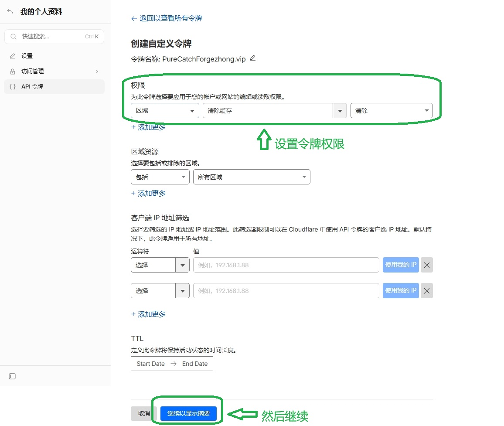The height and width of the screenshot is (426, 504).
Task: Focus the 快速搜索 search field
Action: pyautogui.click(x=54, y=37)
